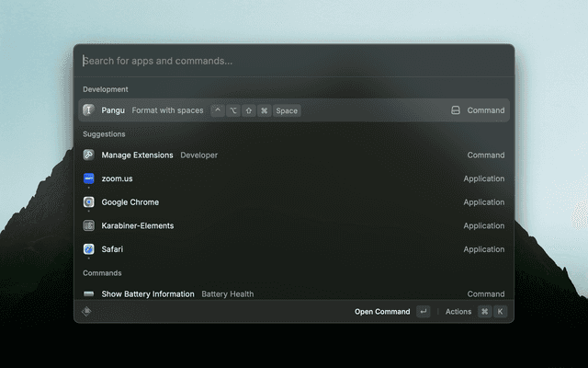The width and height of the screenshot is (588, 368).
Task: Open the Actions panel
Action: click(x=458, y=312)
